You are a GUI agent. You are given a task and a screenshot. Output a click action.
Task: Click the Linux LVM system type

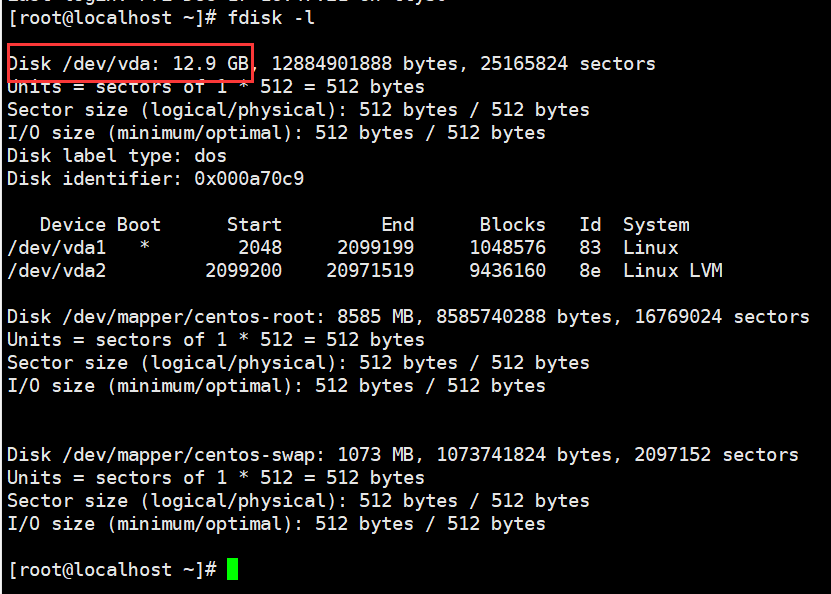coord(672,271)
